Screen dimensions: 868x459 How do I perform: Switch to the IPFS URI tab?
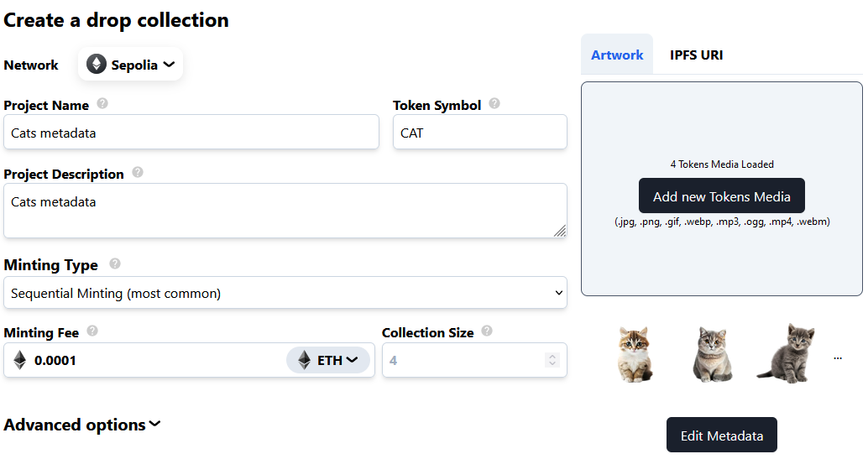point(696,55)
